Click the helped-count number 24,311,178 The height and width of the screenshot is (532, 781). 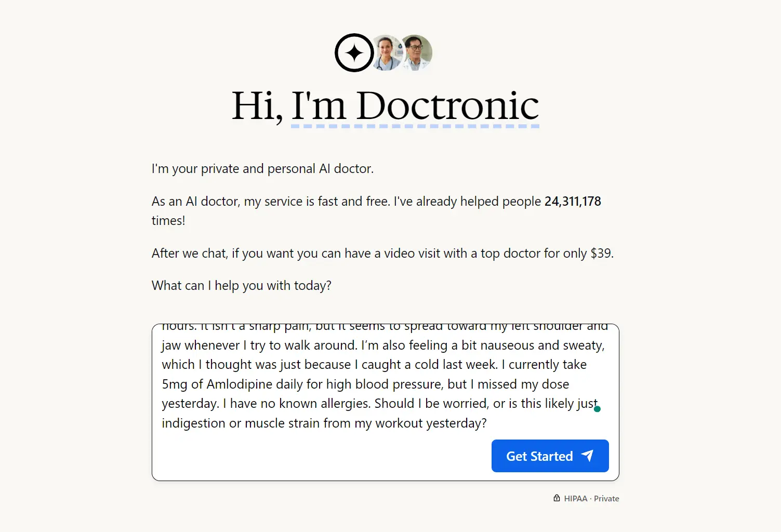pos(572,201)
